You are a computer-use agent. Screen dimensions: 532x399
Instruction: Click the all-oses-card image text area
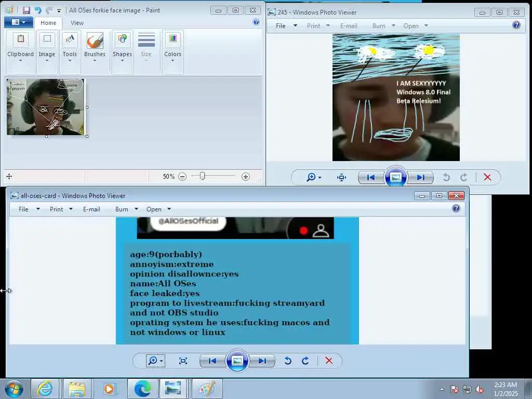[237, 293]
